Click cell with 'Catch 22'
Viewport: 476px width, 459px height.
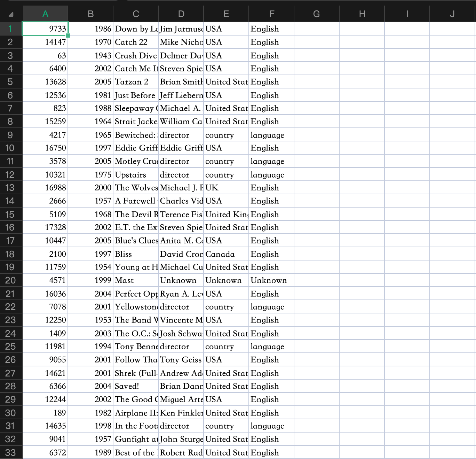(136, 42)
